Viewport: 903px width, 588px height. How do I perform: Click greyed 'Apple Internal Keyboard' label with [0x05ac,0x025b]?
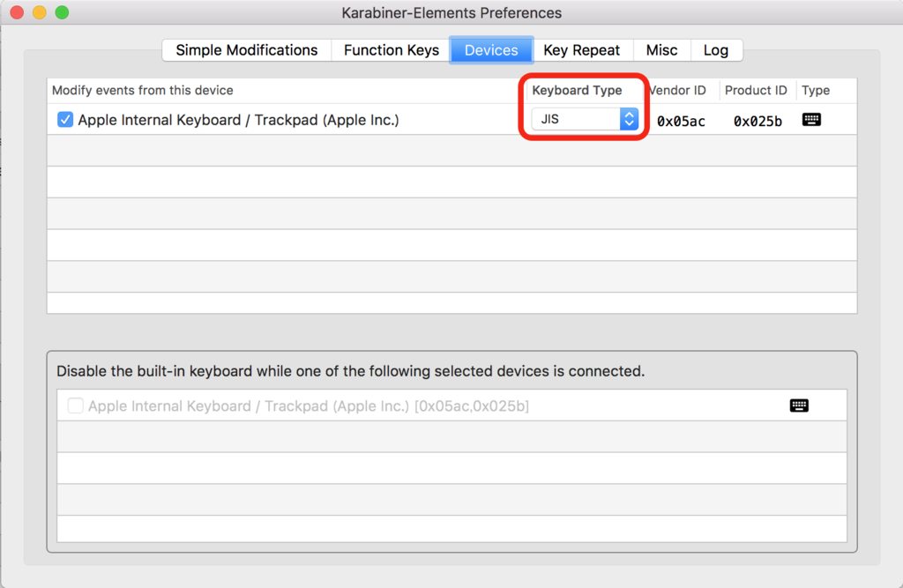(309, 406)
